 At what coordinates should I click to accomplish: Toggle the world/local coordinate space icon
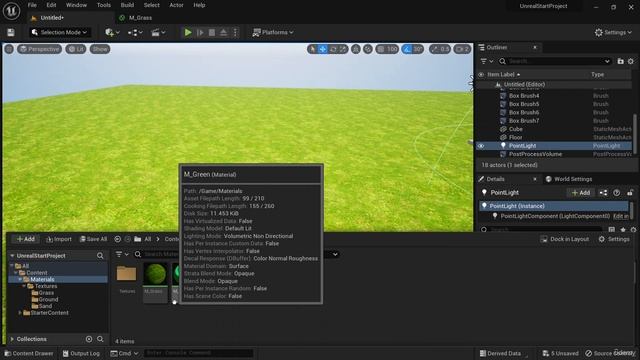click(356, 49)
